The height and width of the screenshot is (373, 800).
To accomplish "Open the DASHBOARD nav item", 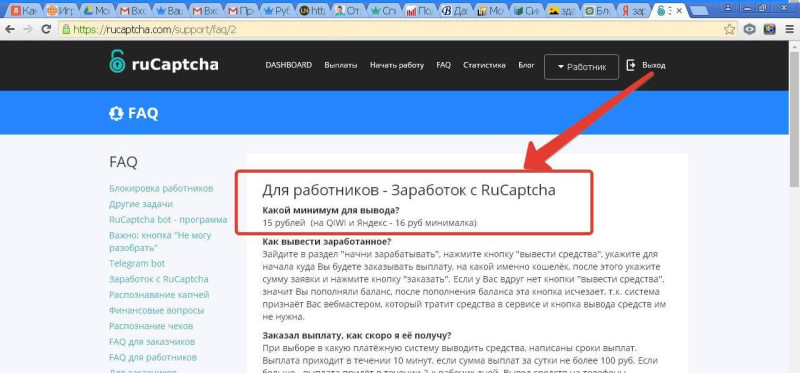I will coord(288,65).
